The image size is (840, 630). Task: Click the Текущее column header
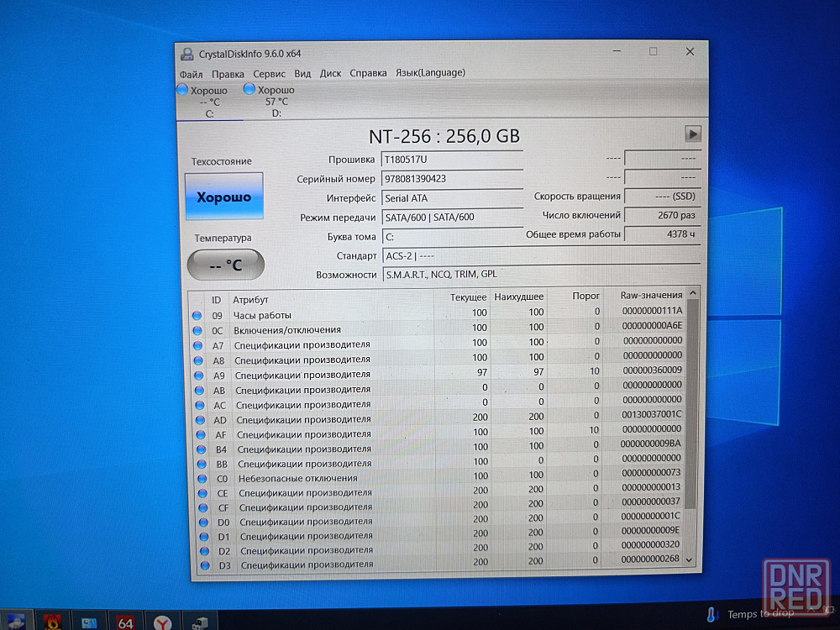coord(468,297)
